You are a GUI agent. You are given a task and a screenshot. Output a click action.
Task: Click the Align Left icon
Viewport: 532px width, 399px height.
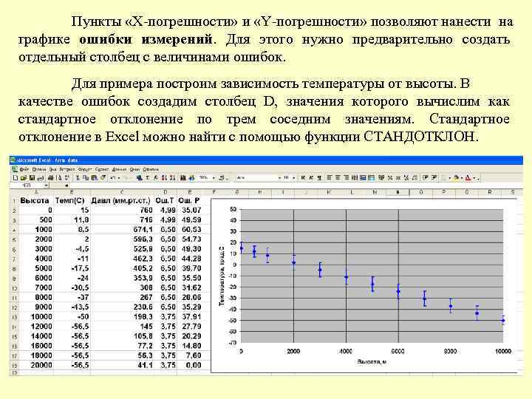pyautogui.click(x=329, y=177)
